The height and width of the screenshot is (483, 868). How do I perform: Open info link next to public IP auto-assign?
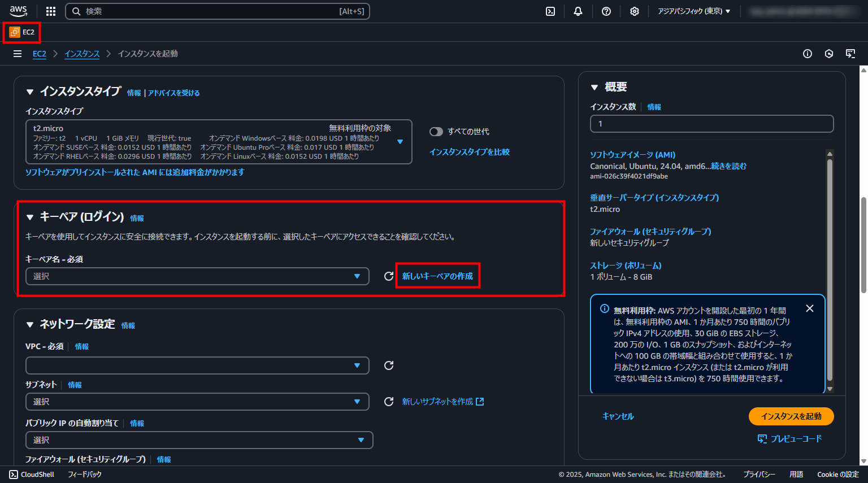tap(137, 423)
